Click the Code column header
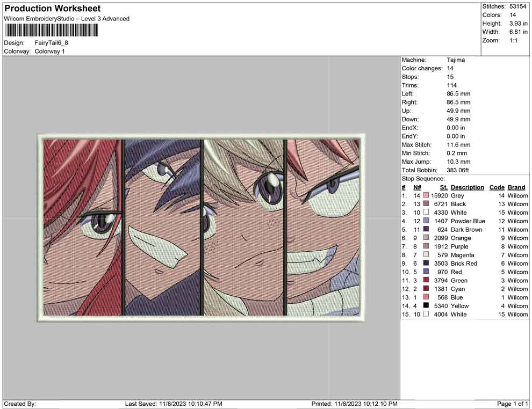Image resolution: width=532 pixels, height=409 pixels. 497,187
